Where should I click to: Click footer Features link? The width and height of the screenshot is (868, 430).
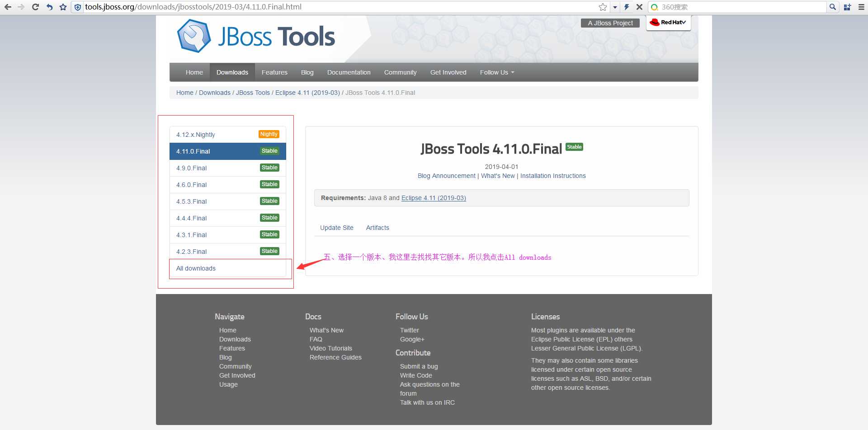tap(232, 348)
